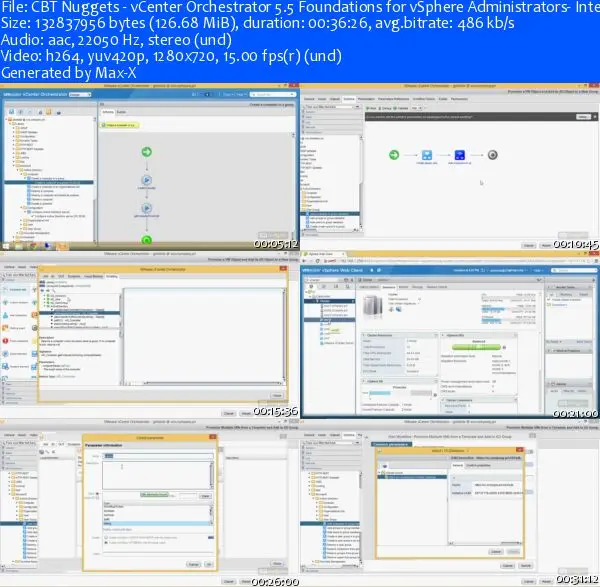Click the yellow workflow name label in 00:05:12 frame
This screenshot has width=600, height=587.
tap(119, 125)
